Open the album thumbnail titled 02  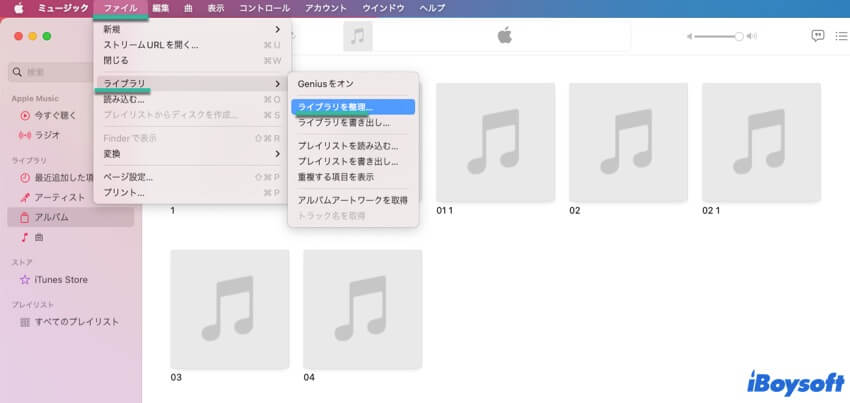[628, 142]
